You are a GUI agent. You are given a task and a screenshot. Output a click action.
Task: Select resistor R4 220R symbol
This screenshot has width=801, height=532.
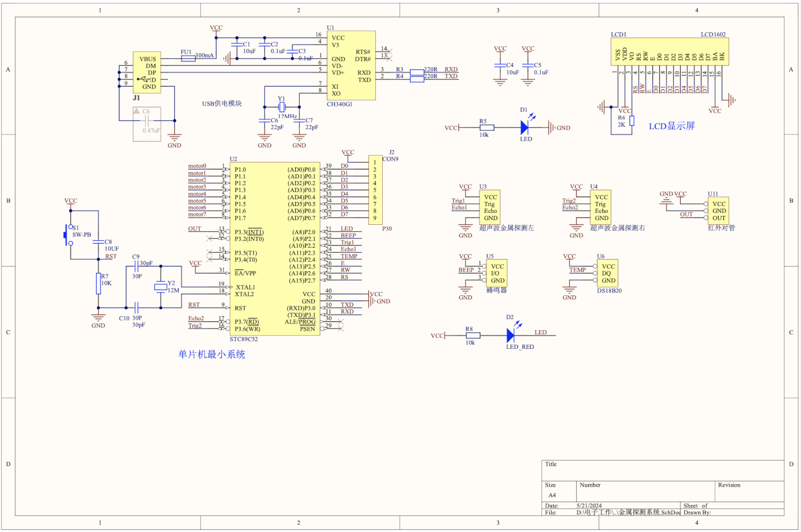point(417,79)
